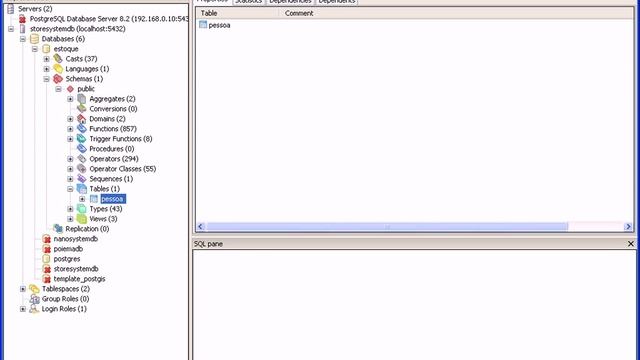Click the Group Roles (0) icon
The image size is (640, 360).
click(x=34, y=299)
